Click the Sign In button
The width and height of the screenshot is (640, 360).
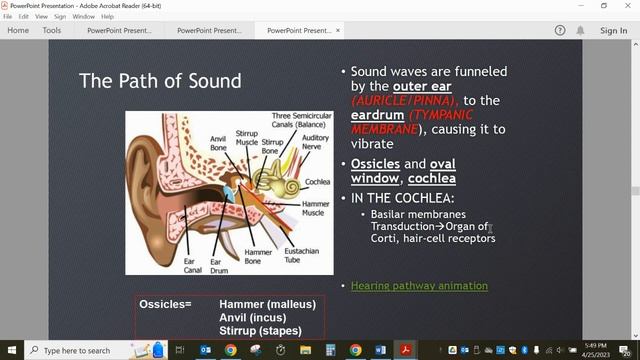click(613, 31)
